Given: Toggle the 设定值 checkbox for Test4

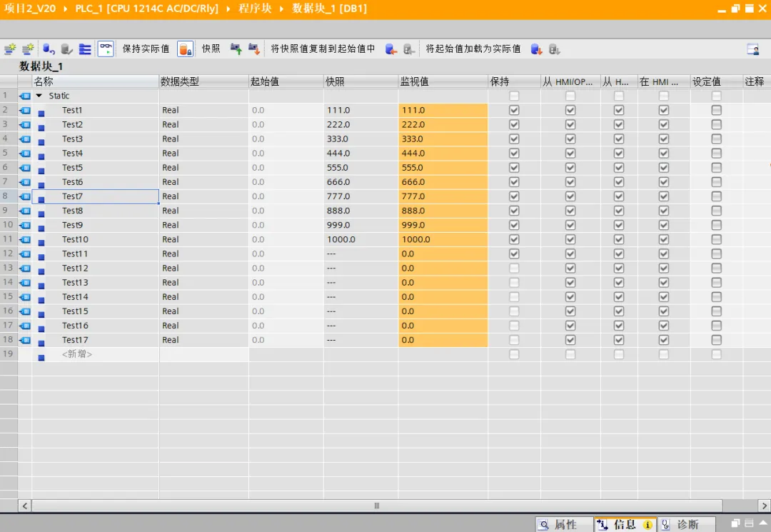Looking at the screenshot, I should 716,154.
